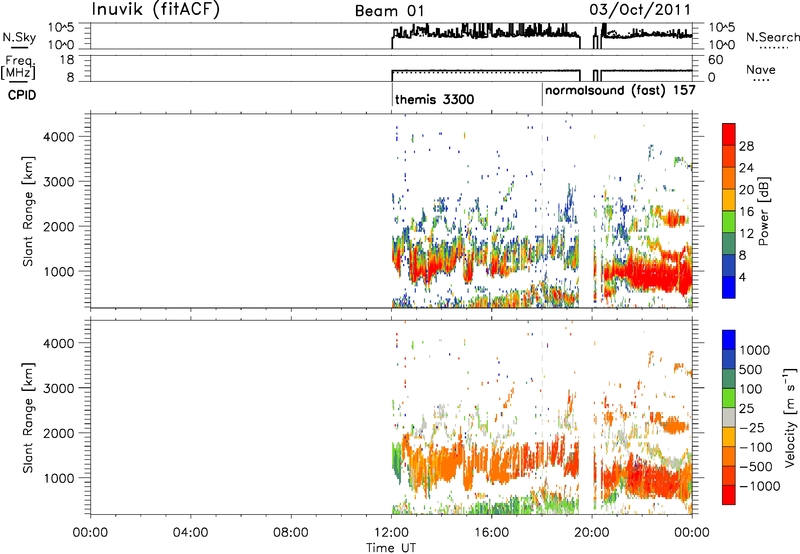Click the 'Slant Range [km]' label of Velocity panel
The width and height of the screenshot is (800, 554).
coord(28,417)
